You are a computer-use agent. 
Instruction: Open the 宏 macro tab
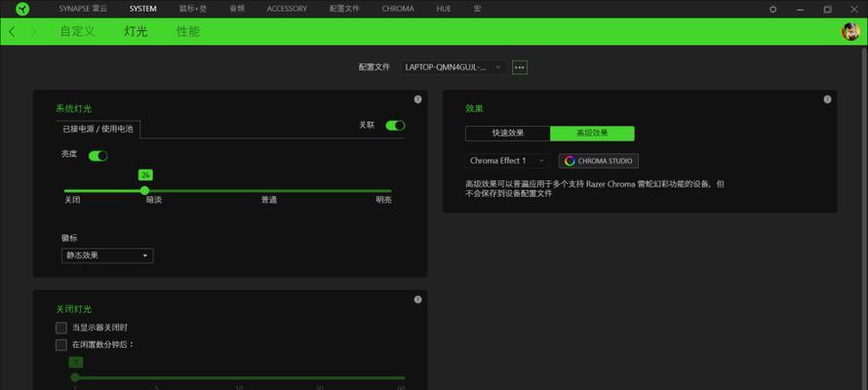pos(477,9)
